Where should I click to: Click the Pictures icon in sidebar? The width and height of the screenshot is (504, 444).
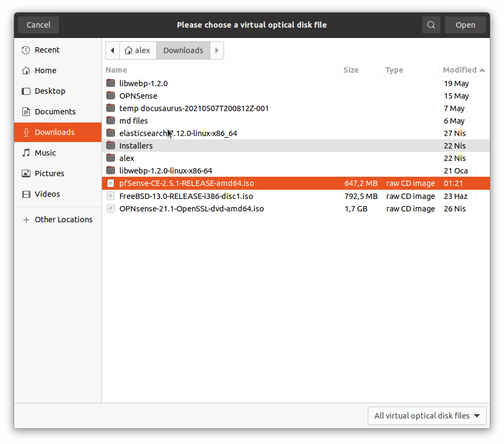point(25,173)
